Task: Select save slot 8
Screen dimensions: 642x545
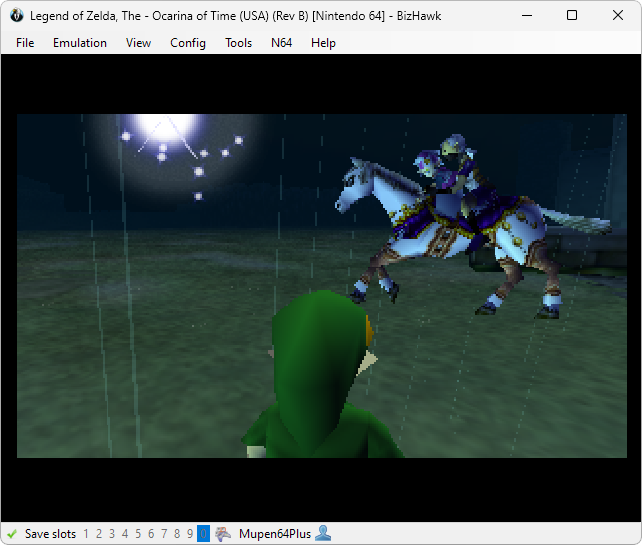Action: 177,534
